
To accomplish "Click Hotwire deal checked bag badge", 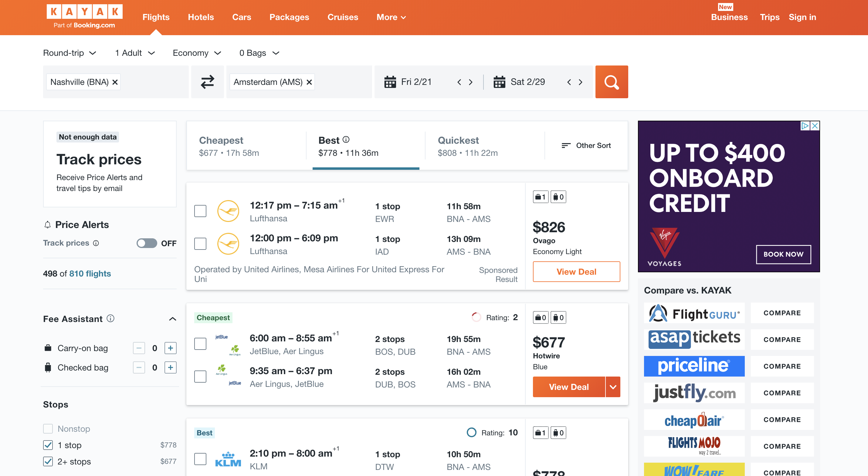I will coord(558,317).
